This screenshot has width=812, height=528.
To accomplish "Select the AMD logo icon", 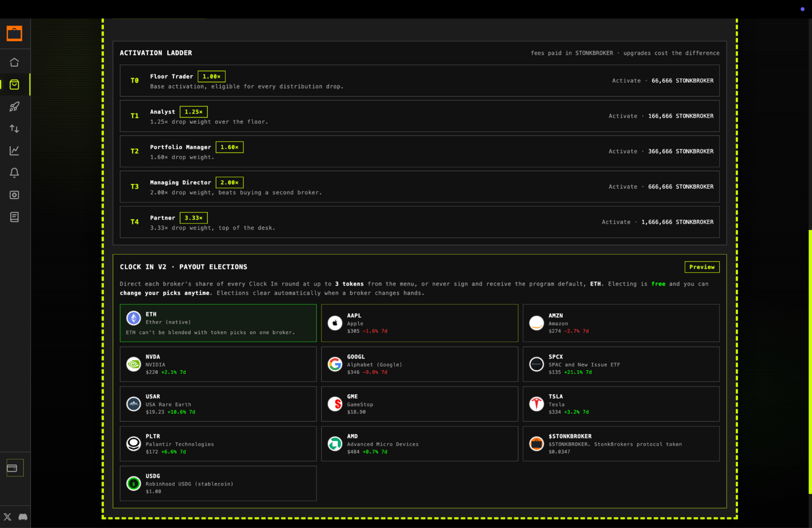I will click(x=335, y=444).
